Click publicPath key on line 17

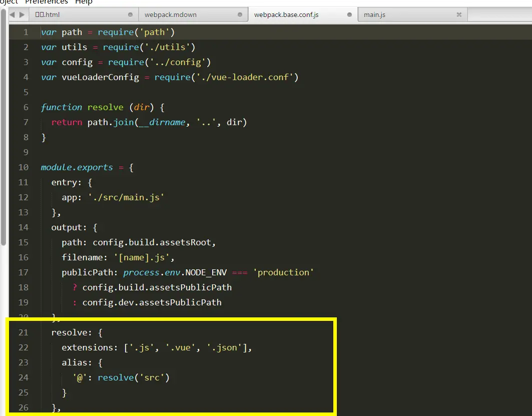tap(90, 272)
